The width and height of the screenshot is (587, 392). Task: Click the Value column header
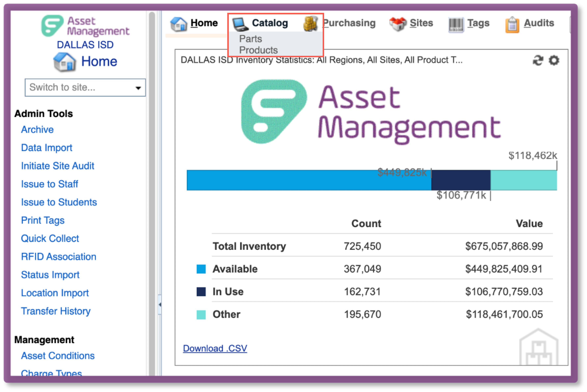(x=529, y=223)
